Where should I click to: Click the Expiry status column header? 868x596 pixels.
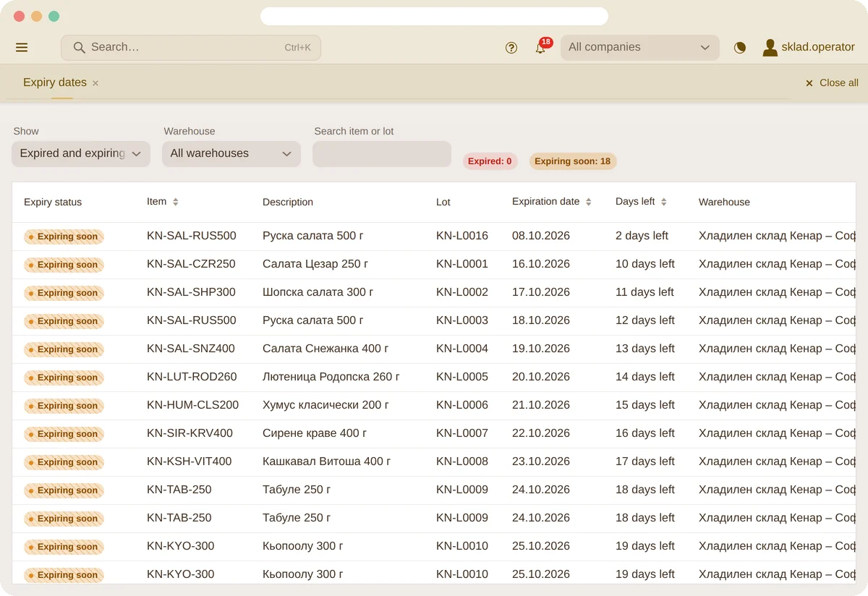tap(53, 203)
